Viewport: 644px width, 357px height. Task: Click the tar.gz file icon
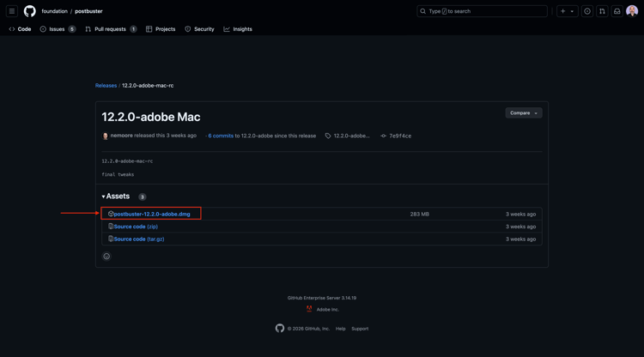(111, 239)
